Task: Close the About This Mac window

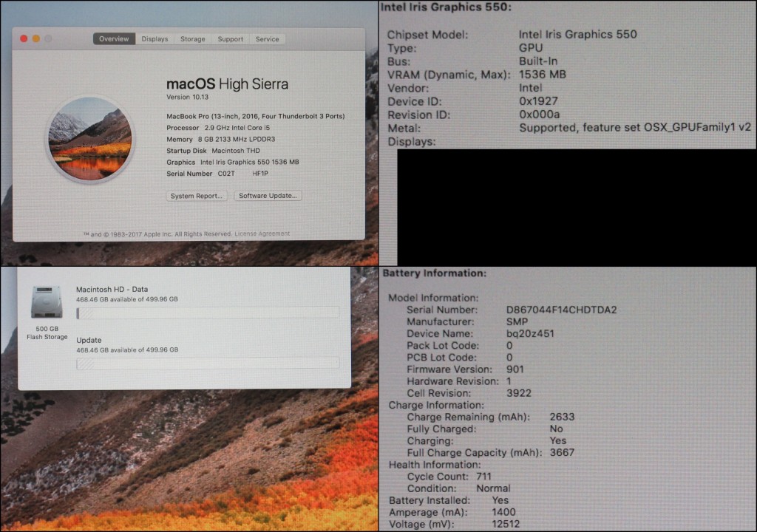Action: (24, 38)
